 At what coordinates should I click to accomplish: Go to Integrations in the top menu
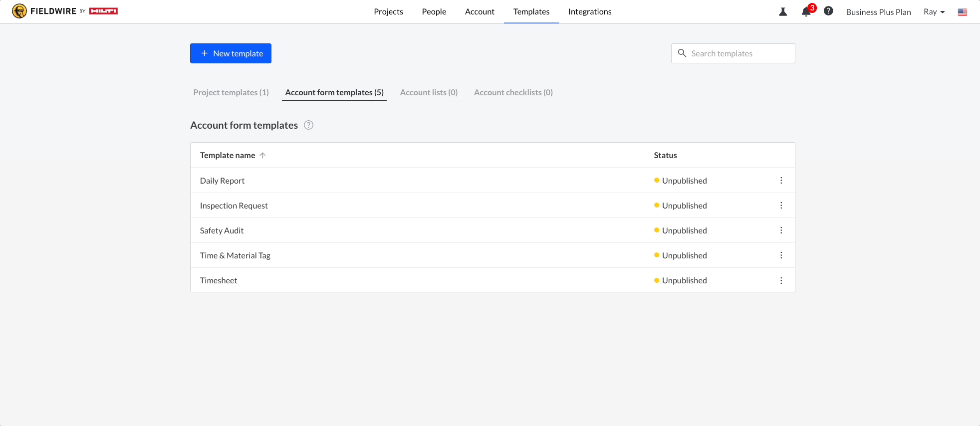click(590, 11)
